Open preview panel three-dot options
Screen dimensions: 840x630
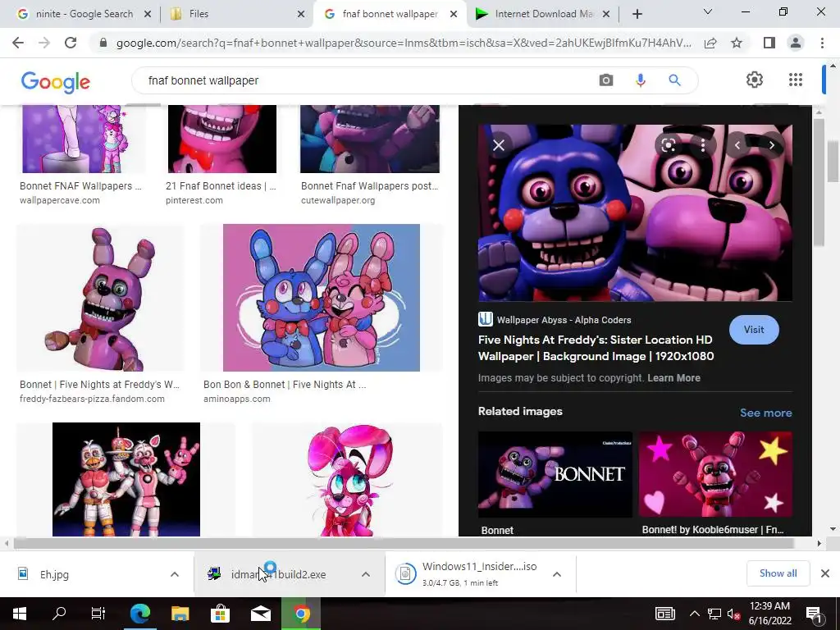point(703,145)
